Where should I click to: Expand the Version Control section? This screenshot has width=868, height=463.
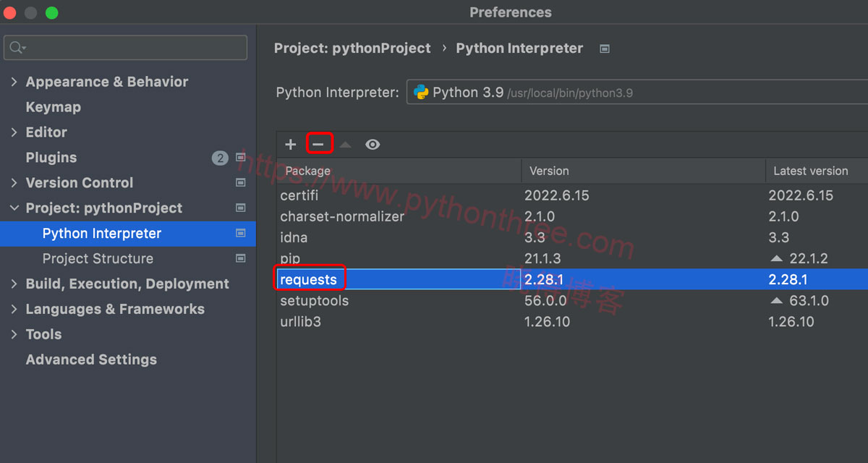(x=14, y=183)
